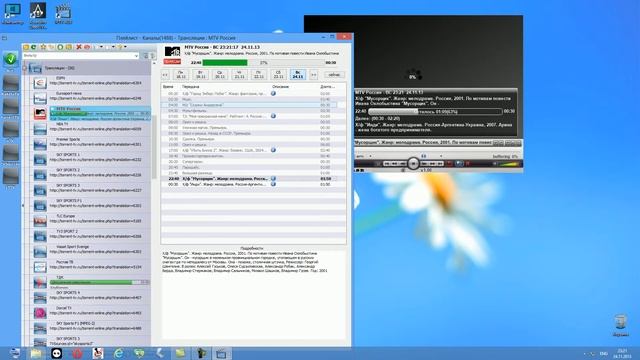
Task: Select the Ср 20.11 day tab
Action: pos(220,74)
